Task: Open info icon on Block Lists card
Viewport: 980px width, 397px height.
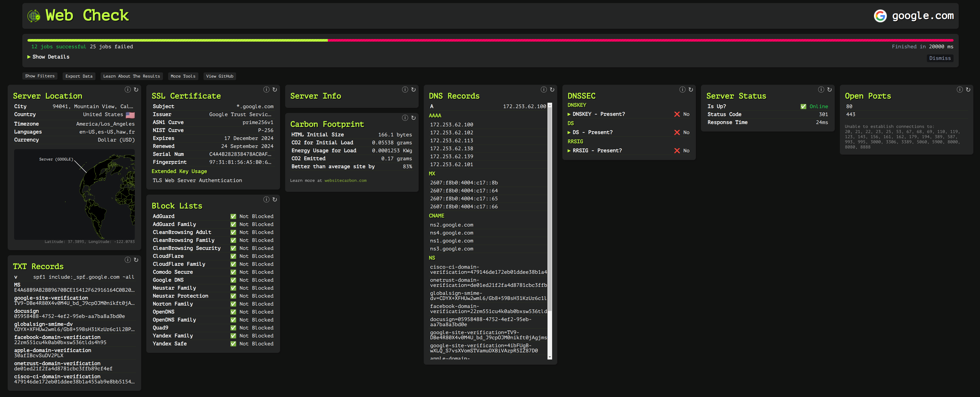Action: pos(266,200)
